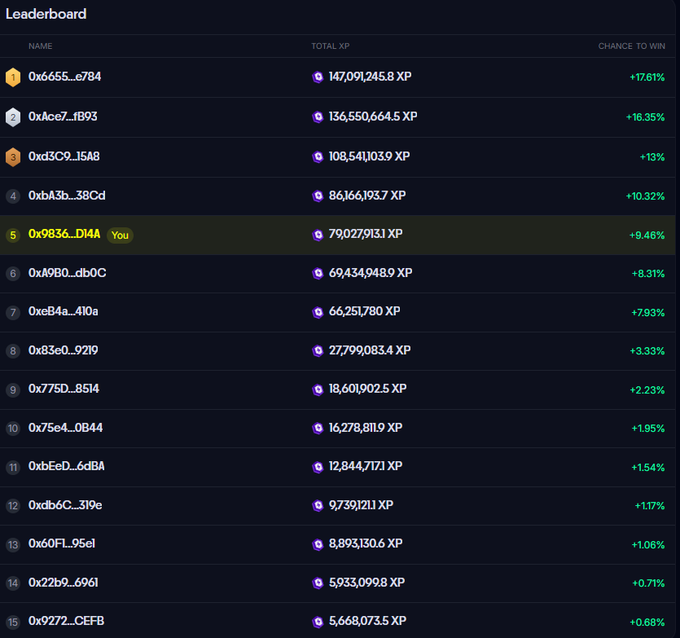Open address 0xA9B0...db0C
The width and height of the screenshot is (680, 638).
[67, 273]
